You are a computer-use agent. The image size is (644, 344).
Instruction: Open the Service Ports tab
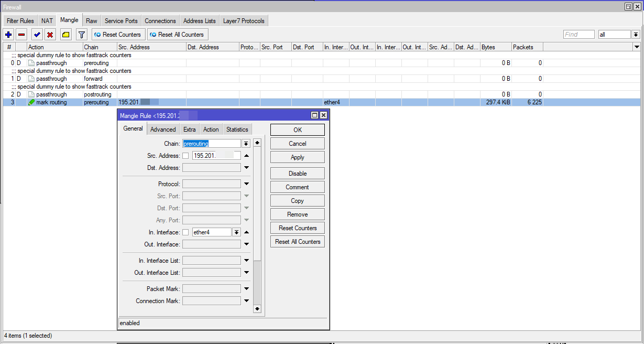click(121, 21)
